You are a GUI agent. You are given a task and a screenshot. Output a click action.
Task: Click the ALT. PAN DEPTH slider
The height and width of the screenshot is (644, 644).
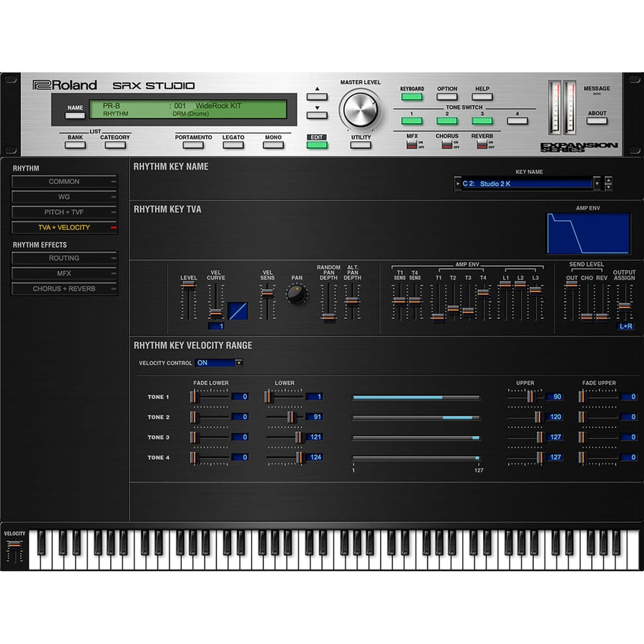(352, 301)
